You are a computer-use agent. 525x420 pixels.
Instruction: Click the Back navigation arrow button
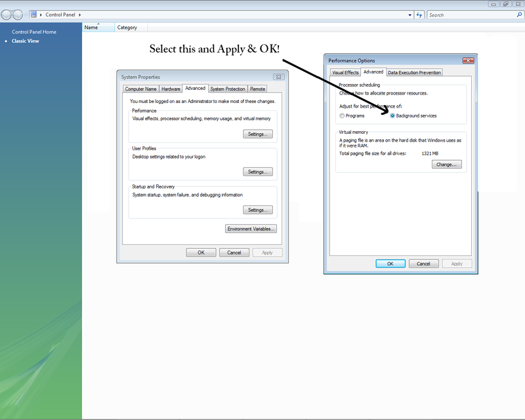coord(7,14)
